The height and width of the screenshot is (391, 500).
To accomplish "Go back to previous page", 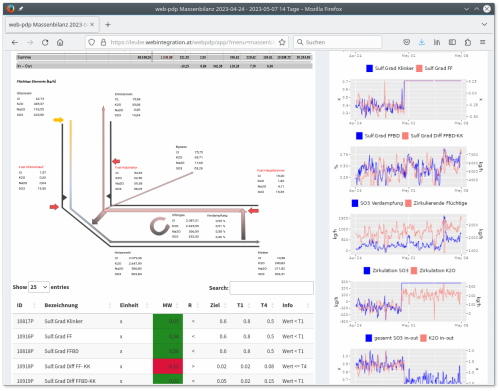I will [x=15, y=42].
